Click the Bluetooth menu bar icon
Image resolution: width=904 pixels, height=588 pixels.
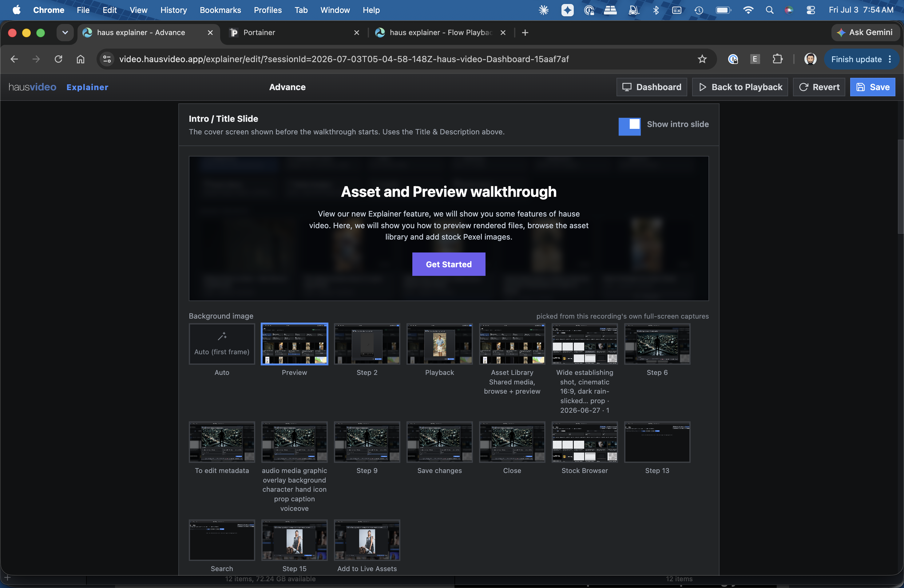tap(656, 10)
